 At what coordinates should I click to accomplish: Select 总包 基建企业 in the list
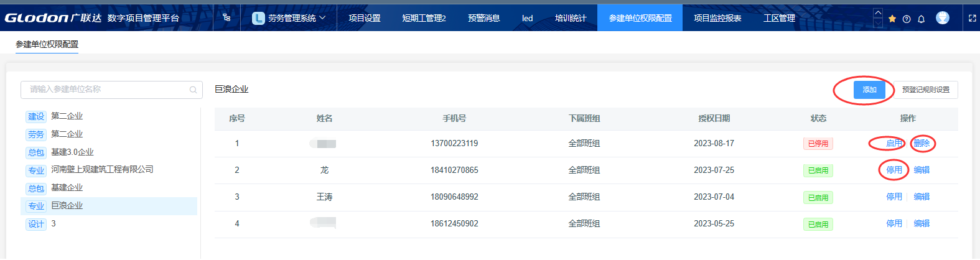pos(109,188)
